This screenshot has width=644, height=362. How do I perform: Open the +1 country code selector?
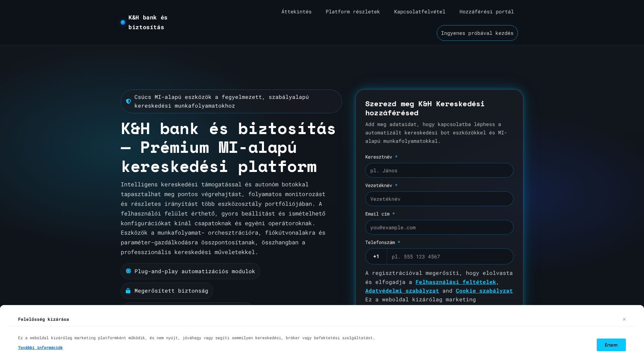pos(376,256)
